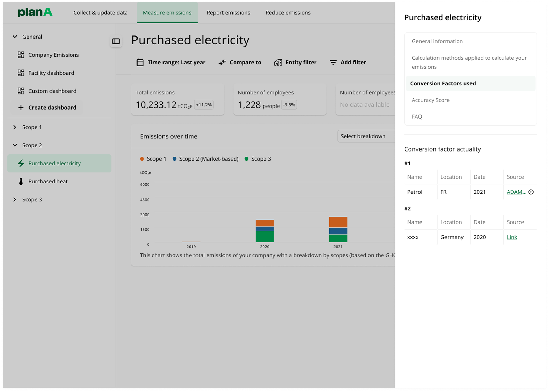Click the Company Emissions dashboard grid icon

click(x=21, y=55)
